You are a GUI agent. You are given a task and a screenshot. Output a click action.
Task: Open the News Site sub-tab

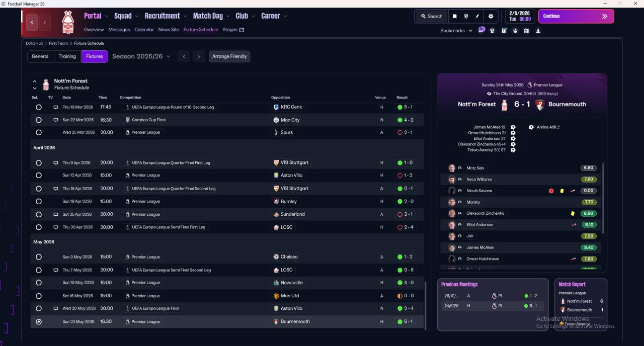(169, 30)
